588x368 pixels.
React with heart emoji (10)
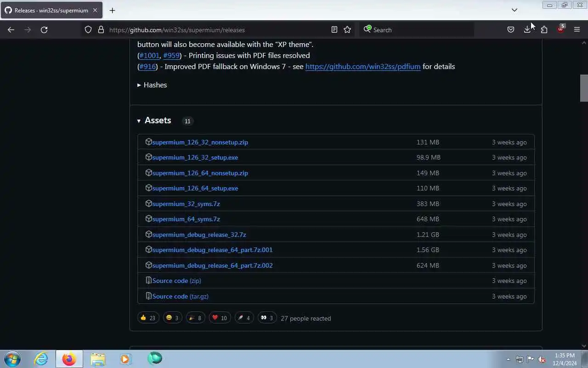click(x=220, y=318)
